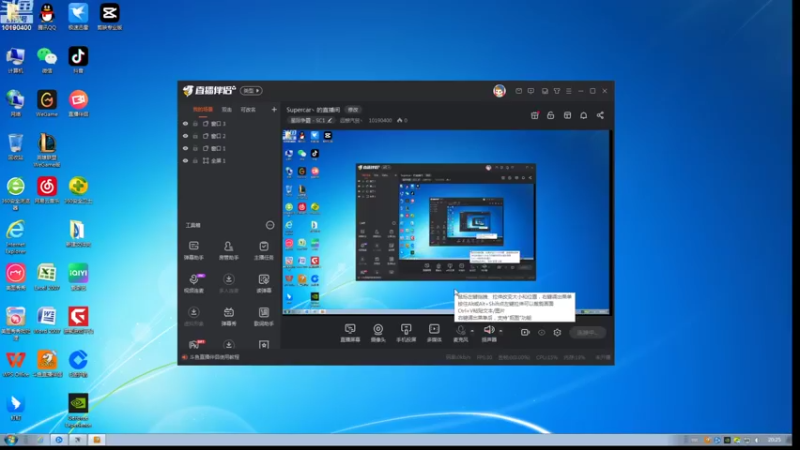The height and width of the screenshot is (450, 800).
Task: Click the 扬声器 speaker icon
Action: [x=489, y=333]
